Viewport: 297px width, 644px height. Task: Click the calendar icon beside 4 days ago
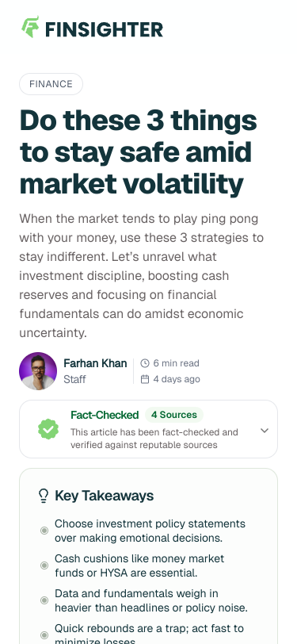[x=145, y=379]
